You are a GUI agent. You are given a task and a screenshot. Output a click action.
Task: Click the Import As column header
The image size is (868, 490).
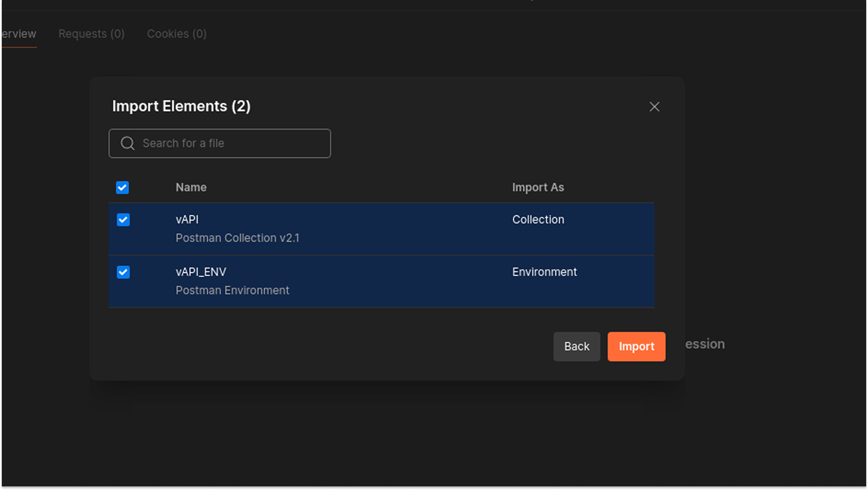coord(538,187)
